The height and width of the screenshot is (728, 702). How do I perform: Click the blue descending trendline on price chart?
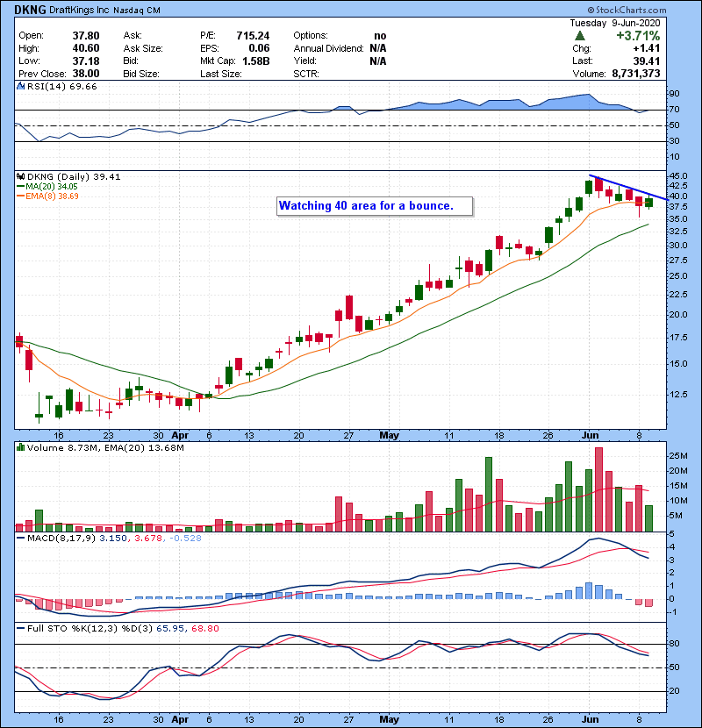[x=628, y=187]
